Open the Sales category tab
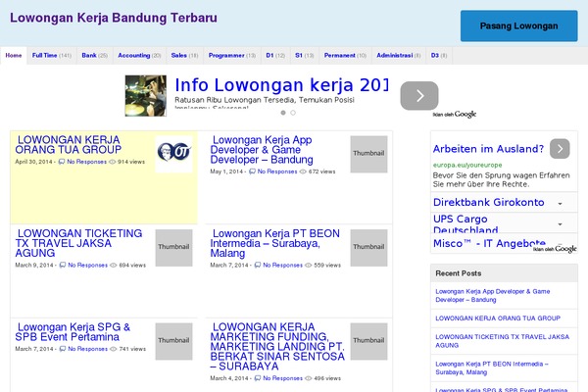This screenshot has height=392, width=588. click(x=184, y=56)
